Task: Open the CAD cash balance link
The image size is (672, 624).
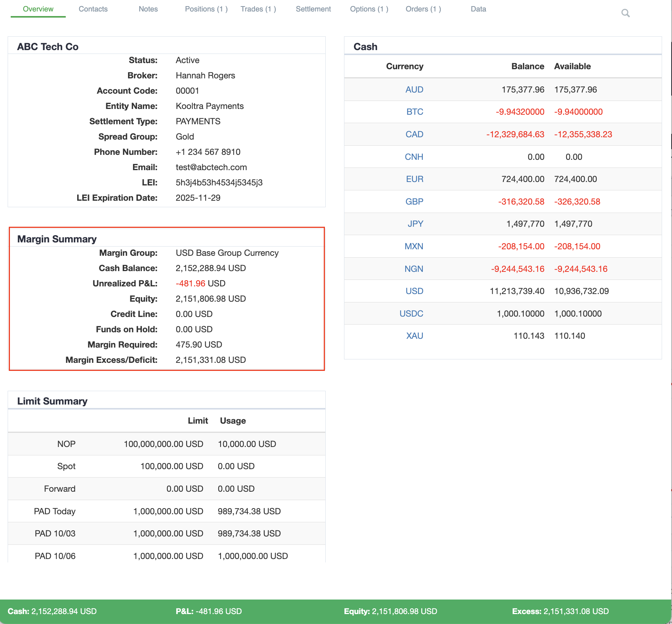Action: tap(414, 134)
